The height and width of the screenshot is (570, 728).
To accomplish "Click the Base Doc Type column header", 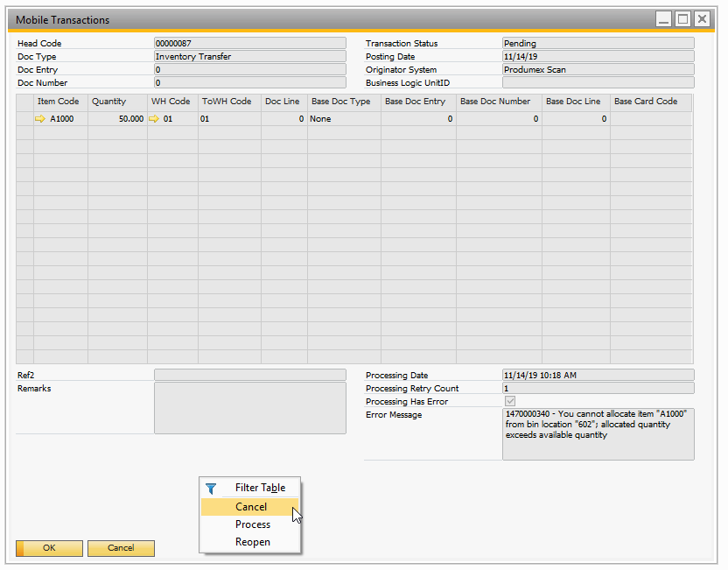I will point(341,102).
